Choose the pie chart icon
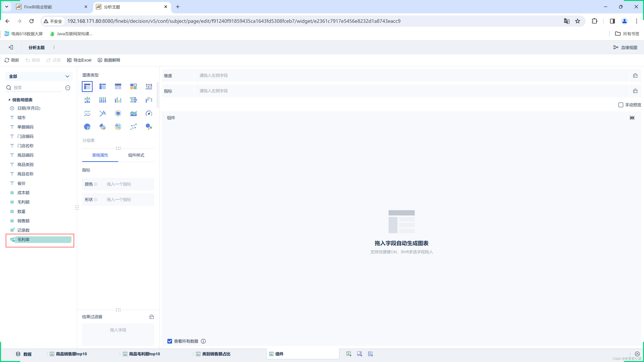 87,127
